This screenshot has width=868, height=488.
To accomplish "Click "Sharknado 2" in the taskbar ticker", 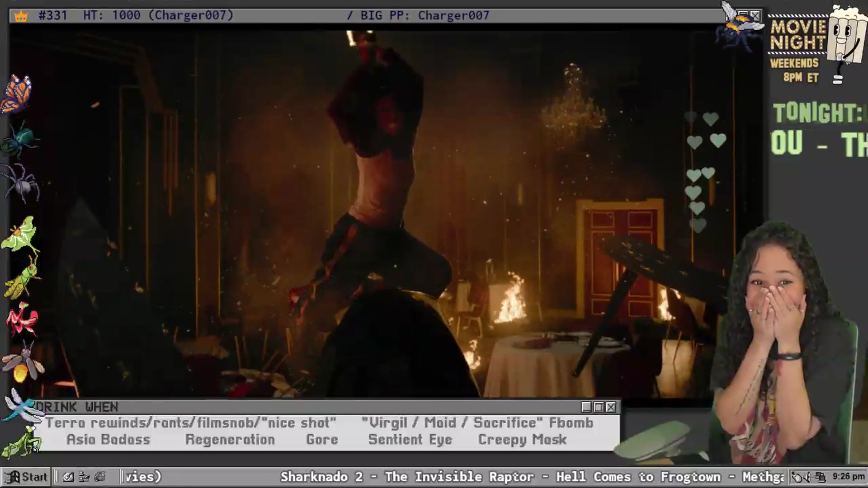I will pos(321,477).
